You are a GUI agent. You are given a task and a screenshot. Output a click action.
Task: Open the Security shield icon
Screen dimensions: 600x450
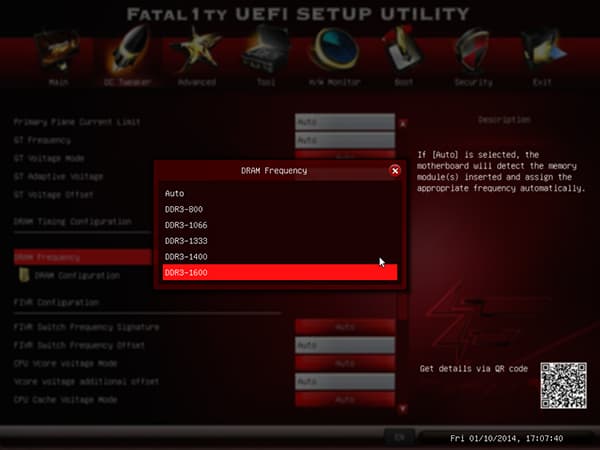[473, 51]
